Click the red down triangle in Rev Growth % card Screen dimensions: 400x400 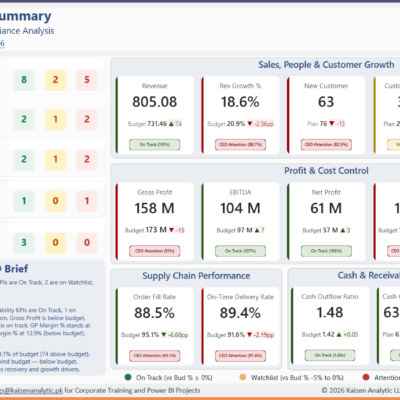tap(250, 124)
